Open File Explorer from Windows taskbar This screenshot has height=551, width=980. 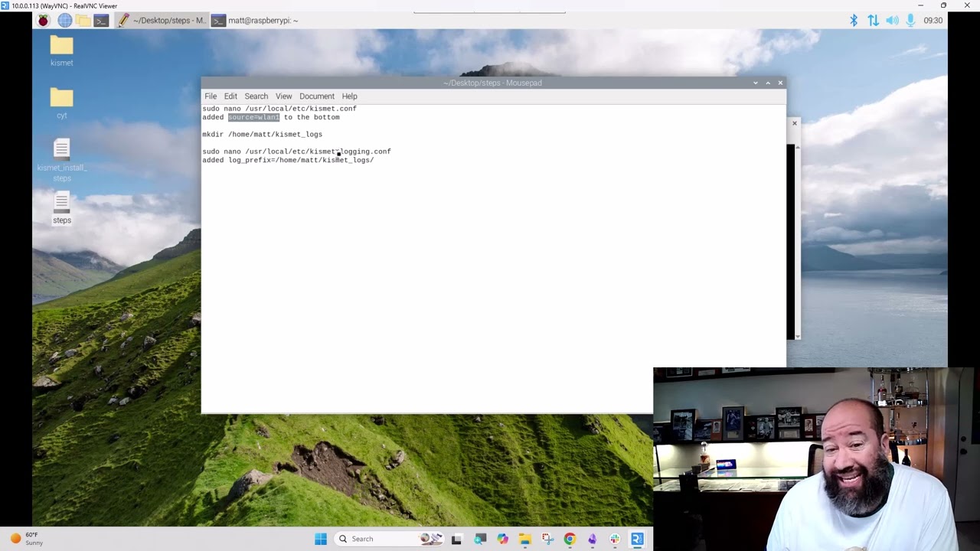coord(524,539)
